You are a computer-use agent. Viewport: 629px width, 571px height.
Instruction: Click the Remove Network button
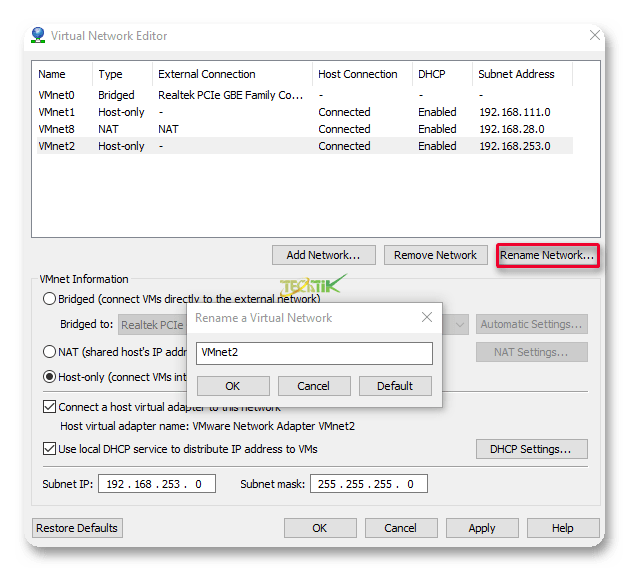point(436,255)
